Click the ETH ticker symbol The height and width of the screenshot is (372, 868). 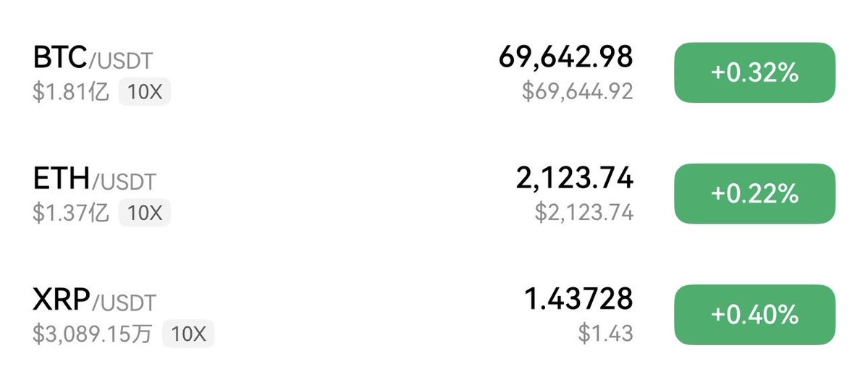(x=61, y=178)
